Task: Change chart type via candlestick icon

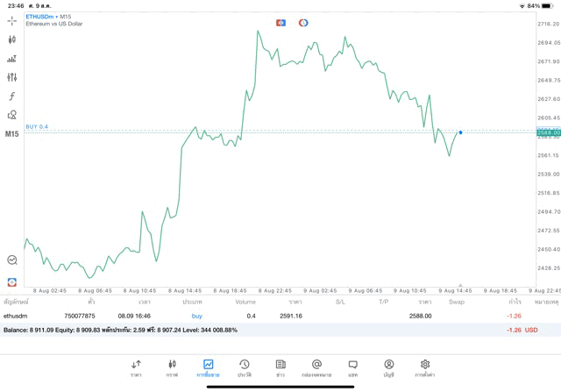Action: tap(11, 39)
